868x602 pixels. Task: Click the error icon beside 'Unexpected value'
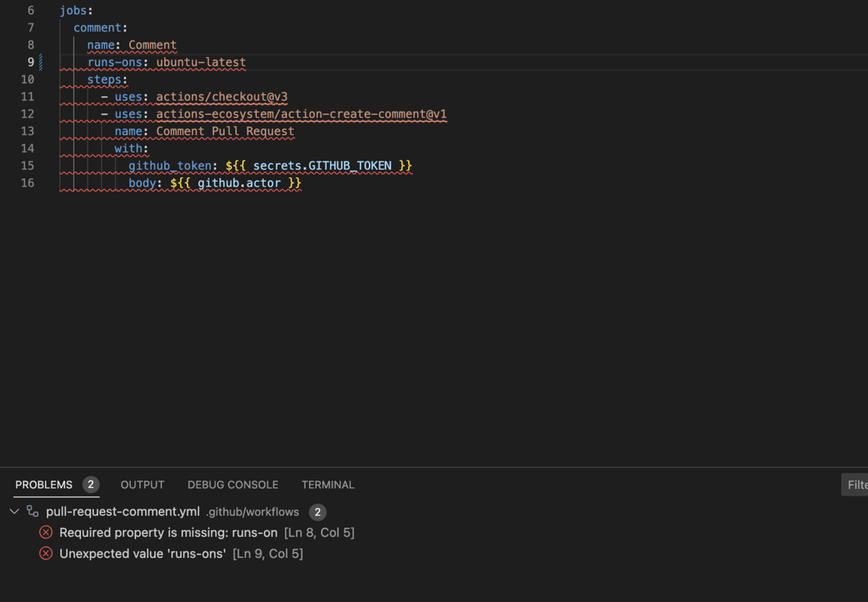46,554
